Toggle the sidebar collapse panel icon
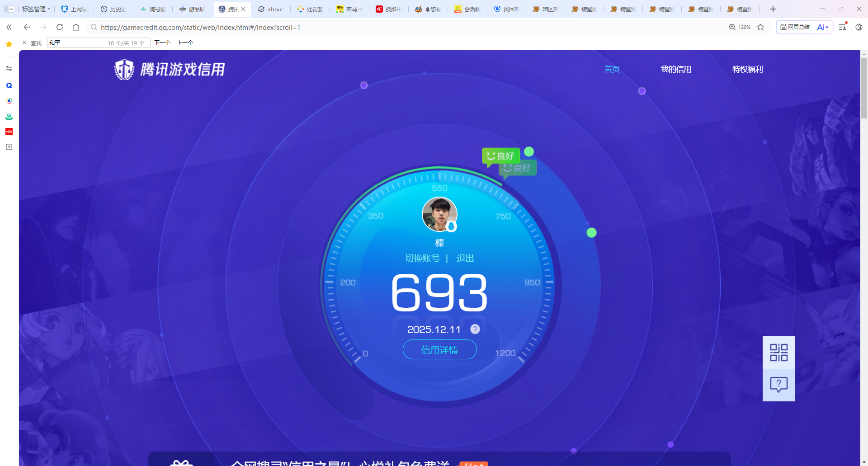The image size is (868, 466). coord(9,9)
